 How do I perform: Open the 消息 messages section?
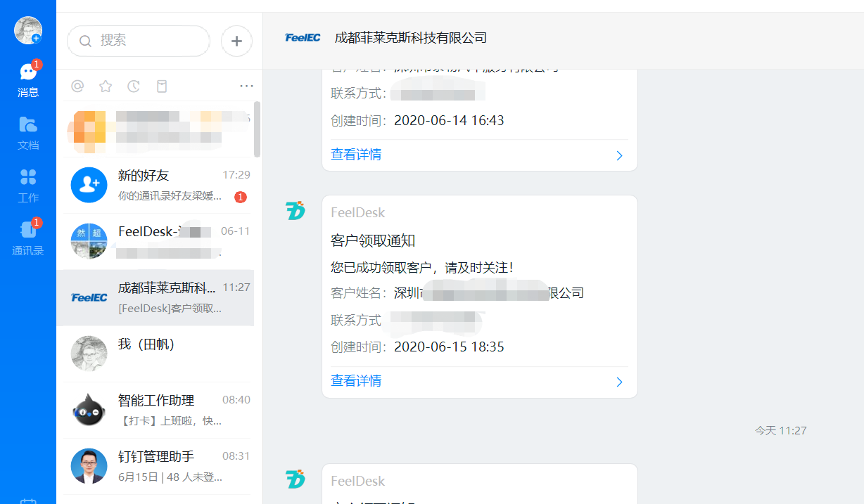click(x=28, y=79)
